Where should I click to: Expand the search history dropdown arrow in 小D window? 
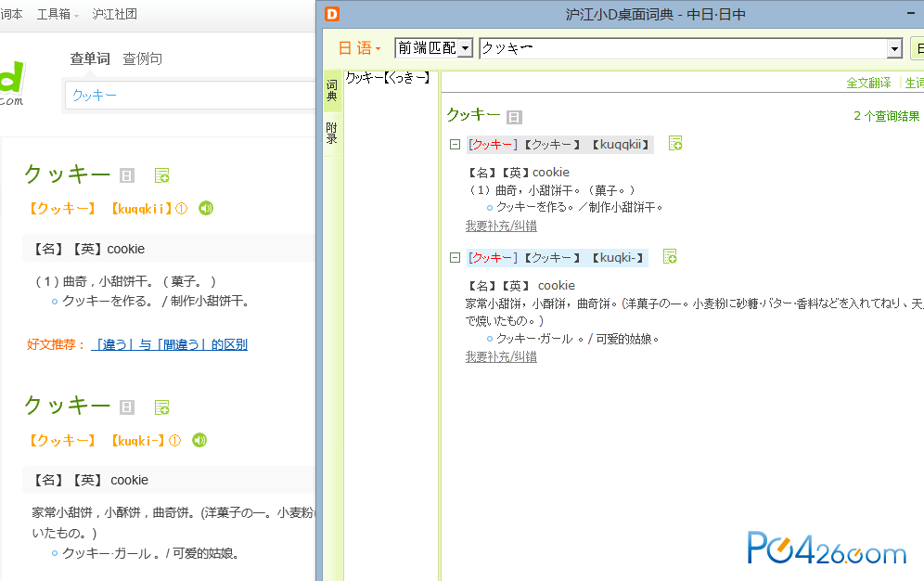(894, 49)
